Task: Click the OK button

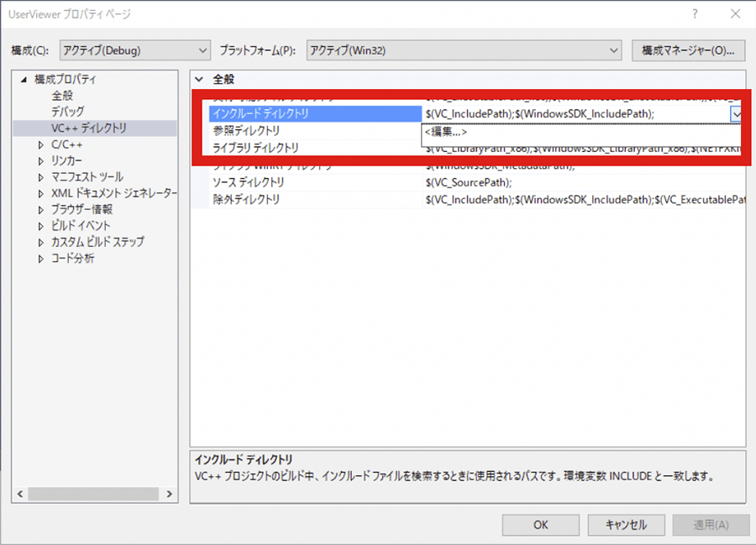Action: (x=540, y=525)
